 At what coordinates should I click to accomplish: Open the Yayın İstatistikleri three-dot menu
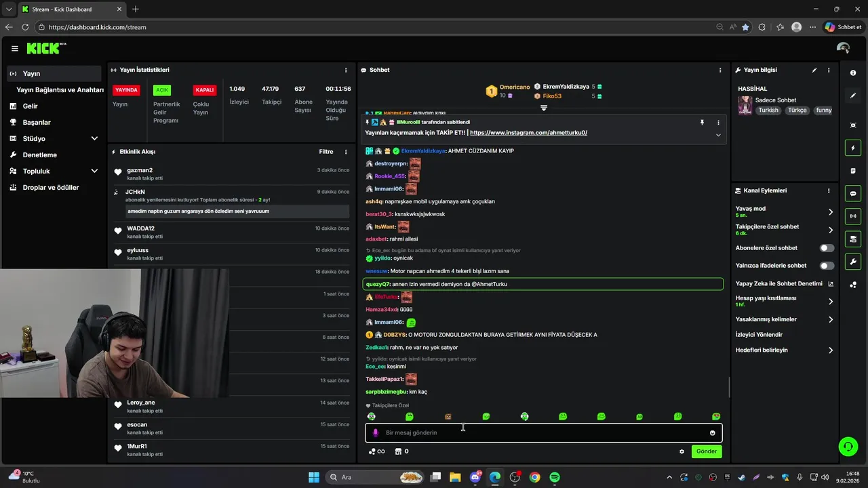click(346, 70)
